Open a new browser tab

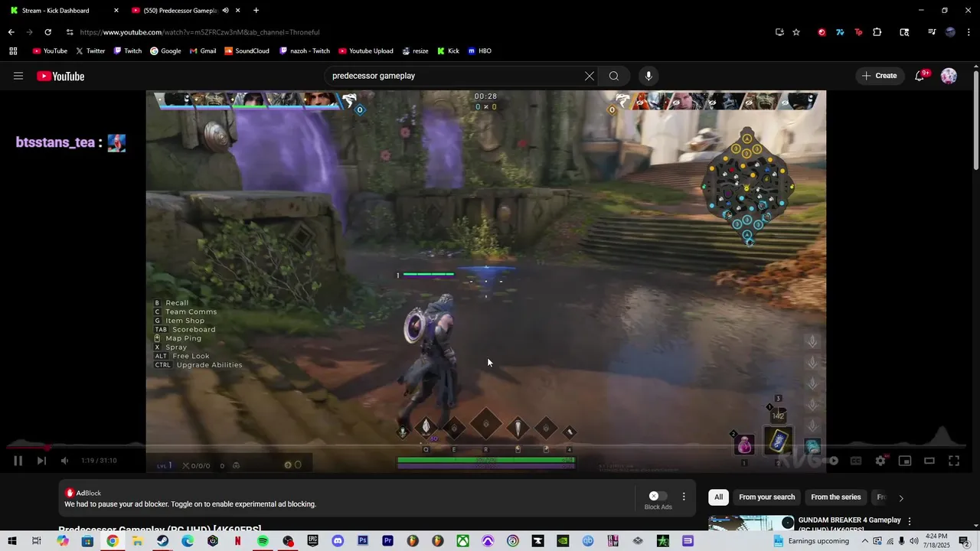coord(256,11)
